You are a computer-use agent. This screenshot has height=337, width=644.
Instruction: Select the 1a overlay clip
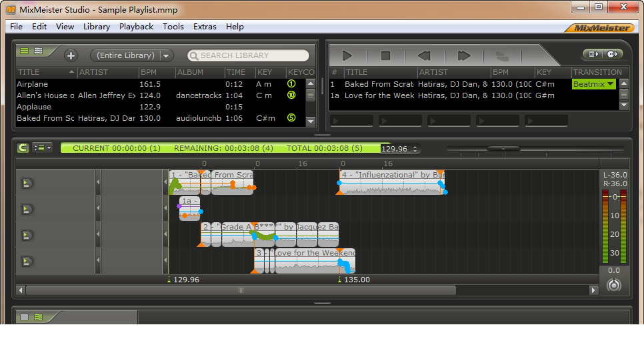click(190, 208)
